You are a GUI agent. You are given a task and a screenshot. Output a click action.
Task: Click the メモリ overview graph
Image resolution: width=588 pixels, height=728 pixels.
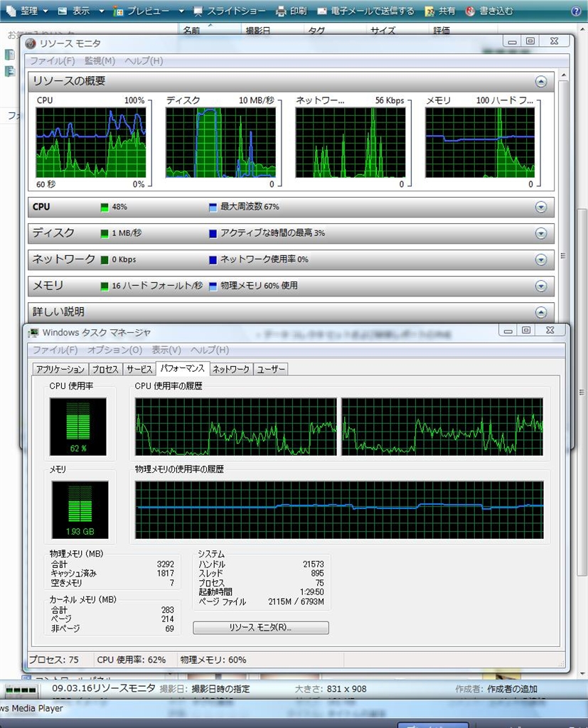(480, 142)
